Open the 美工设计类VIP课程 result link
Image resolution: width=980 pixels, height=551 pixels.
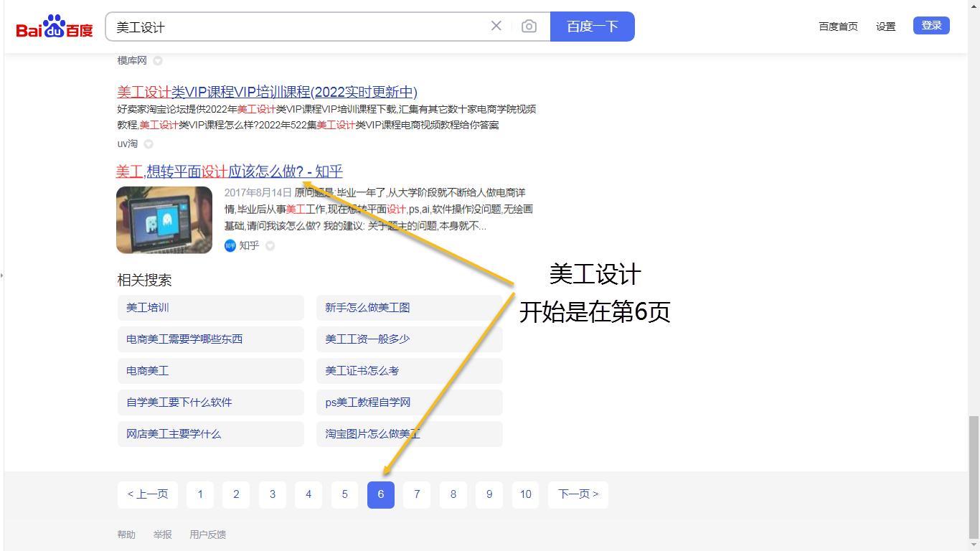pos(266,92)
